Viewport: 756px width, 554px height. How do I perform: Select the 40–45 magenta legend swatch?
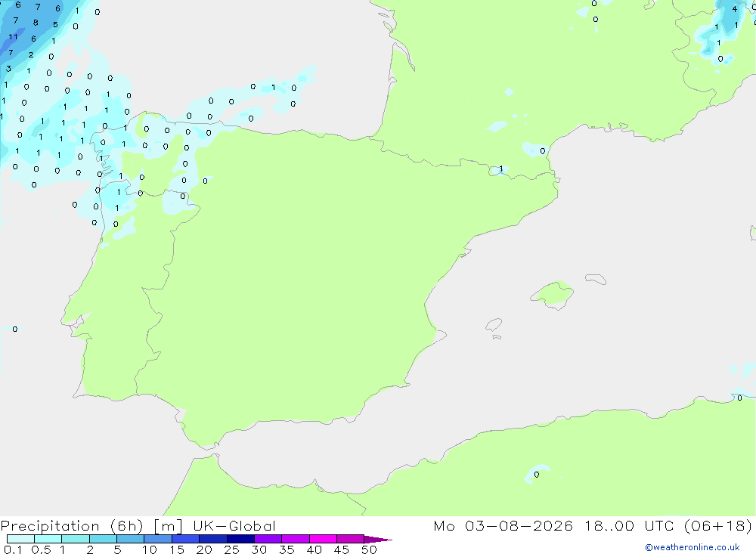pos(323,539)
